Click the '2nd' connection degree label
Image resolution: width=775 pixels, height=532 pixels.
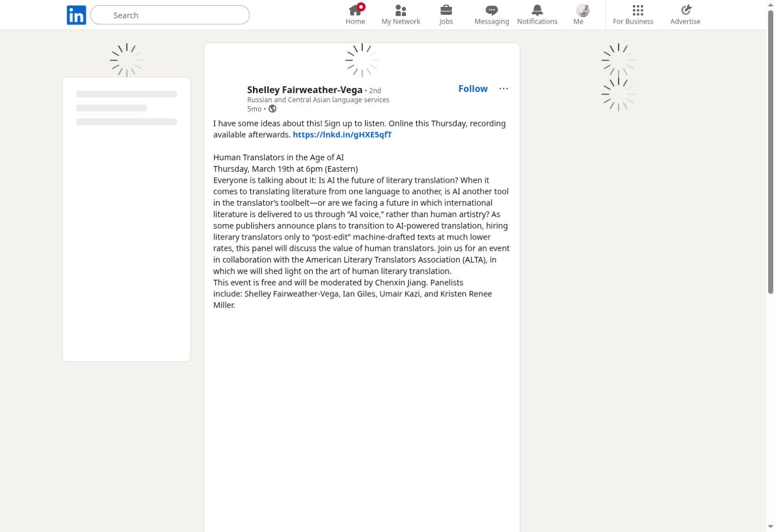pyautogui.click(x=375, y=91)
